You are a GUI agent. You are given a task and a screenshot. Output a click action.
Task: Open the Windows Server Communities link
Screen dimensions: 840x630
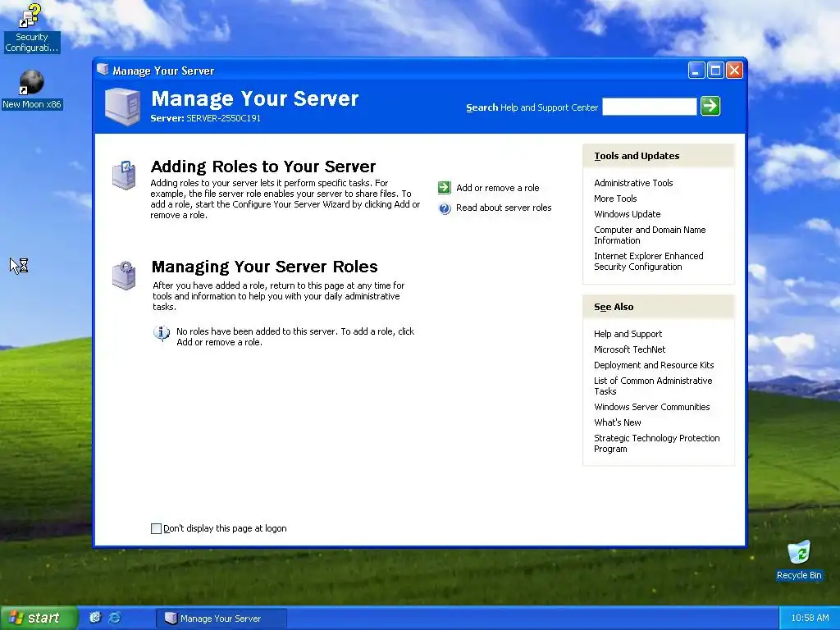point(651,407)
